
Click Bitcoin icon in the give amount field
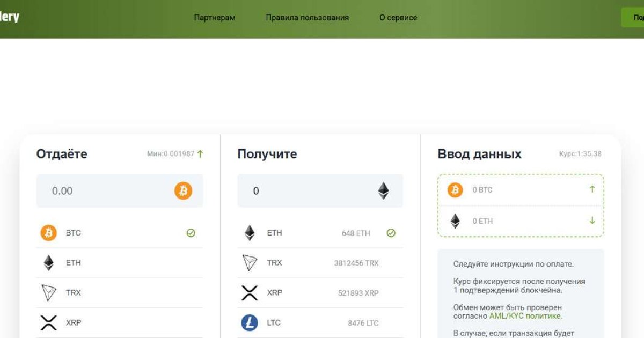(x=183, y=190)
